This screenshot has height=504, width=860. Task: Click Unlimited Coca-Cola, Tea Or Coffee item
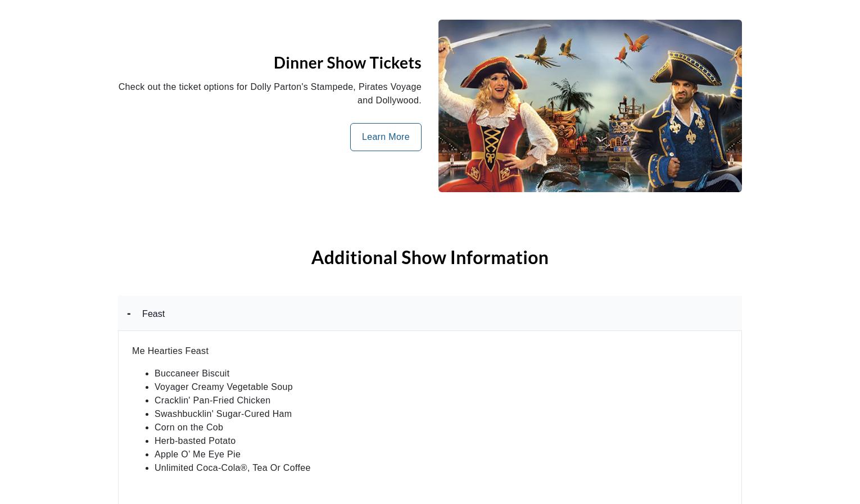coord(232,468)
